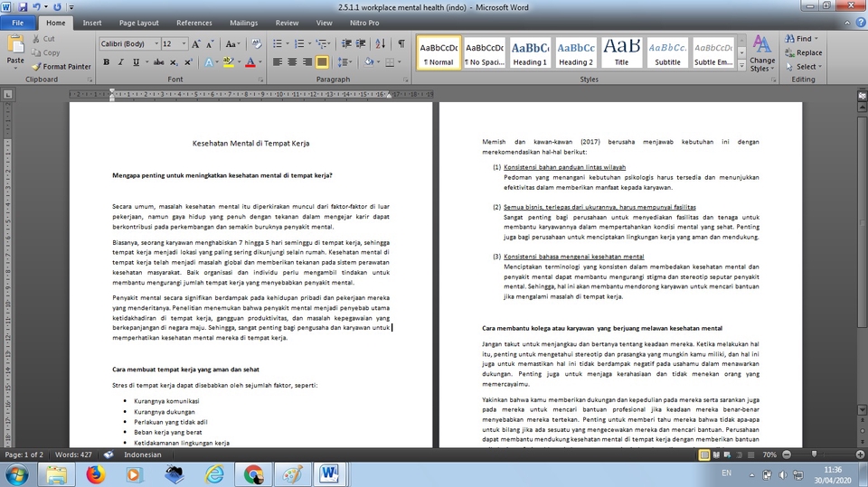The height and width of the screenshot is (487, 868).
Task: Click the Find button
Action: 801,39
